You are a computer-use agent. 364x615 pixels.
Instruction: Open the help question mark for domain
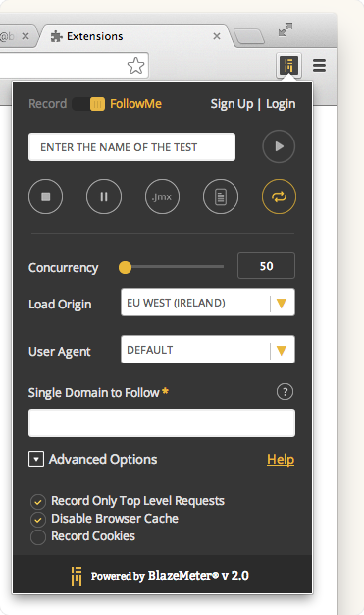tap(285, 391)
